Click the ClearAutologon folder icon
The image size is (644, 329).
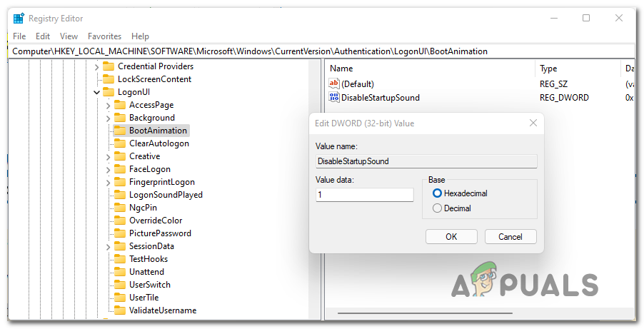120,143
